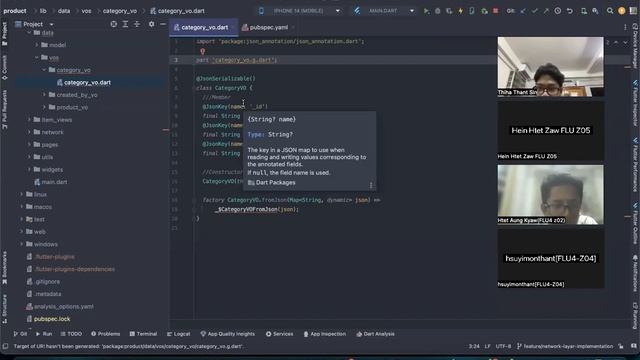Click the Git push arrow icon
This screenshot has height=360, width=640.
coord(546,11)
